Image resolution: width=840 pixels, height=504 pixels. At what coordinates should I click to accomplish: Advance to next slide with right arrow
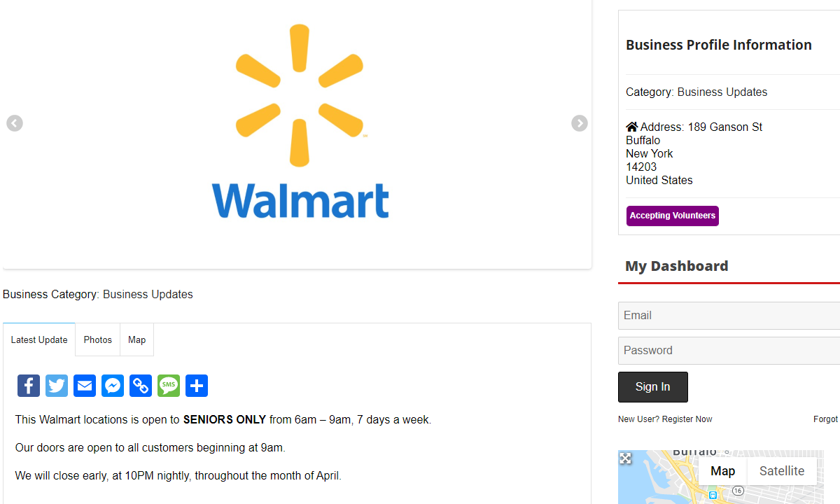coord(580,123)
